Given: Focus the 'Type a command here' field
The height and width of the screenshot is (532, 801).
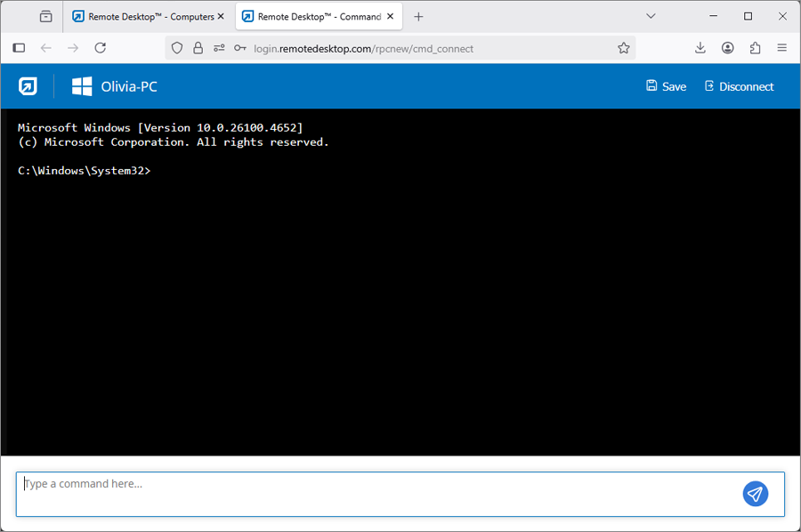Looking at the screenshot, I should (374, 494).
